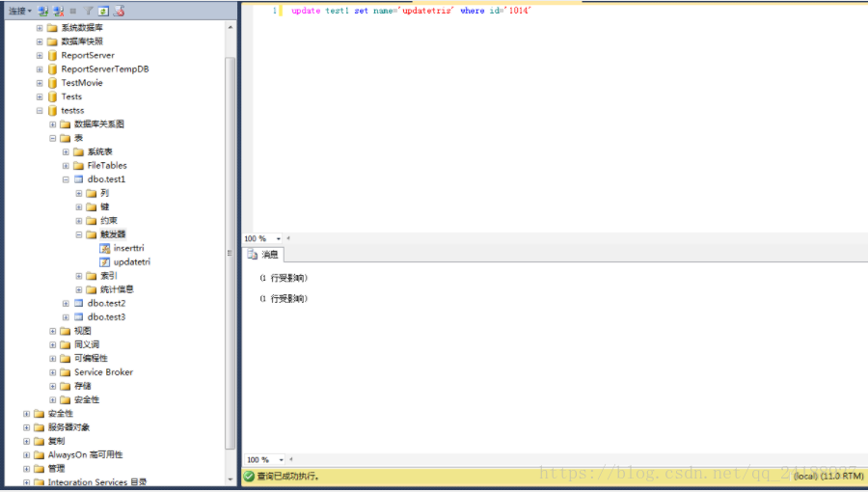Select the ReportServer database icon
Screen dimensions: 868x492
pyautogui.click(x=53, y=55)
